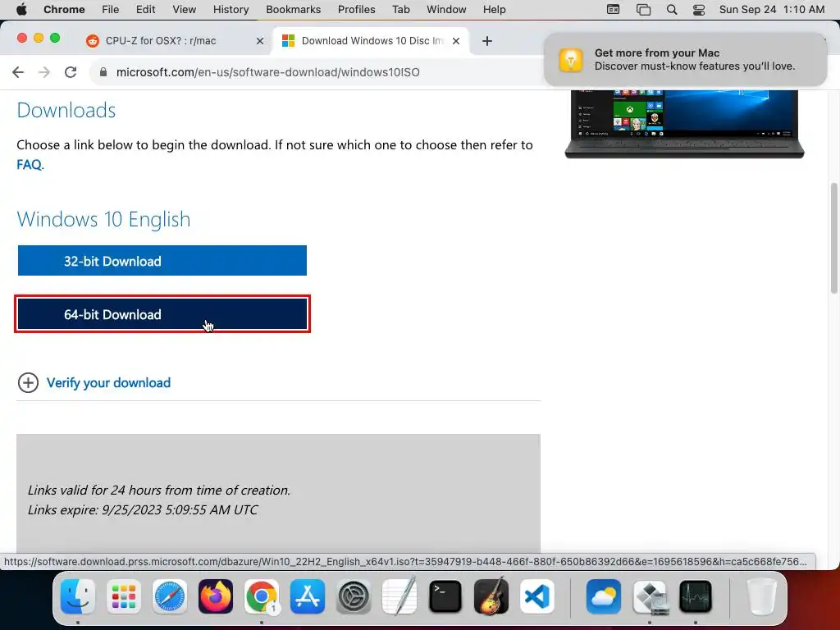Go back to the previous page

(18, 72)
